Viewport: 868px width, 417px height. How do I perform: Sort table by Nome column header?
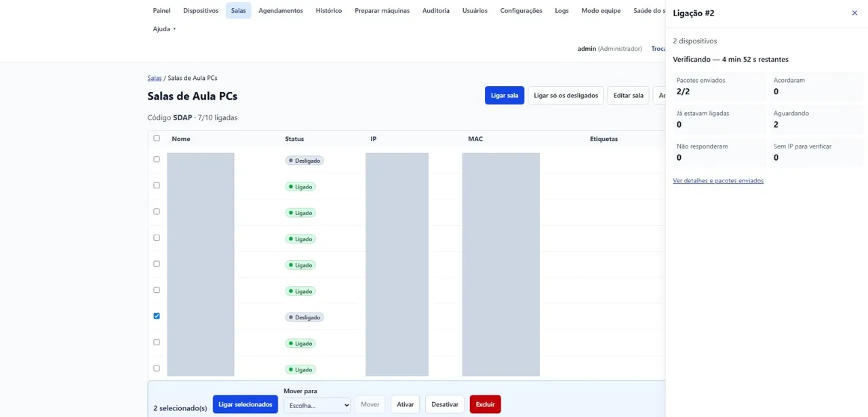click(181, 139)
